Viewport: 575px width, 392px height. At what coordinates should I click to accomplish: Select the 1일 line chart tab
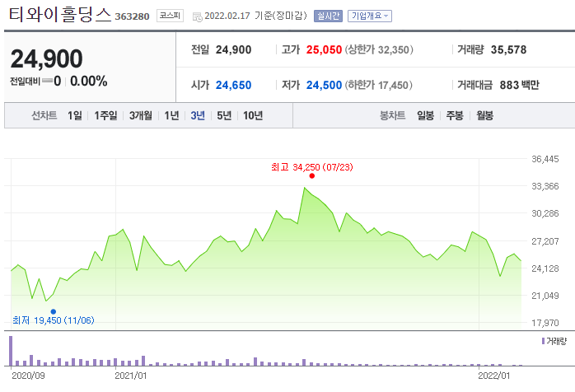click(75, 116)
